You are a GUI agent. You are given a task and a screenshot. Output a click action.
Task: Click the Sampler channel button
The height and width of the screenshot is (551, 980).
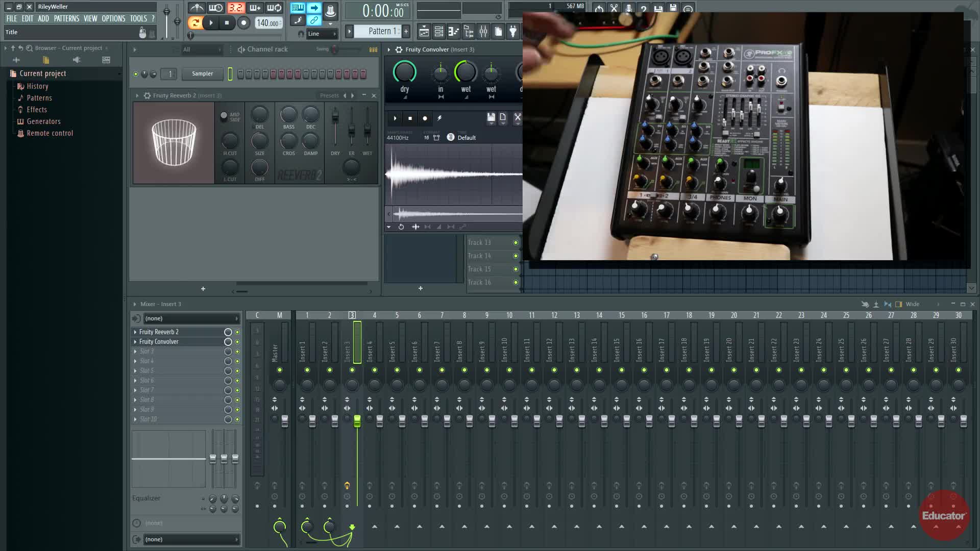click(x=202, y=74)
